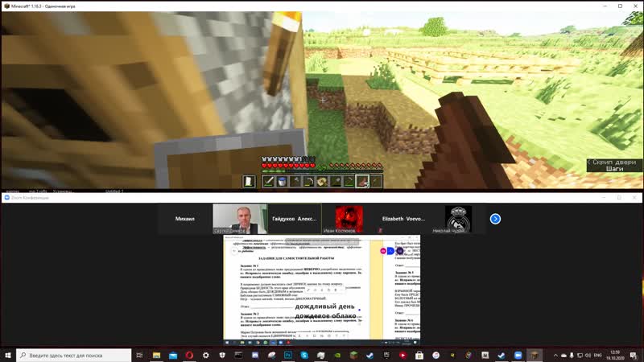
Task: Select the Elizabeth Voevo participant tile
Action: click(404, 219)
